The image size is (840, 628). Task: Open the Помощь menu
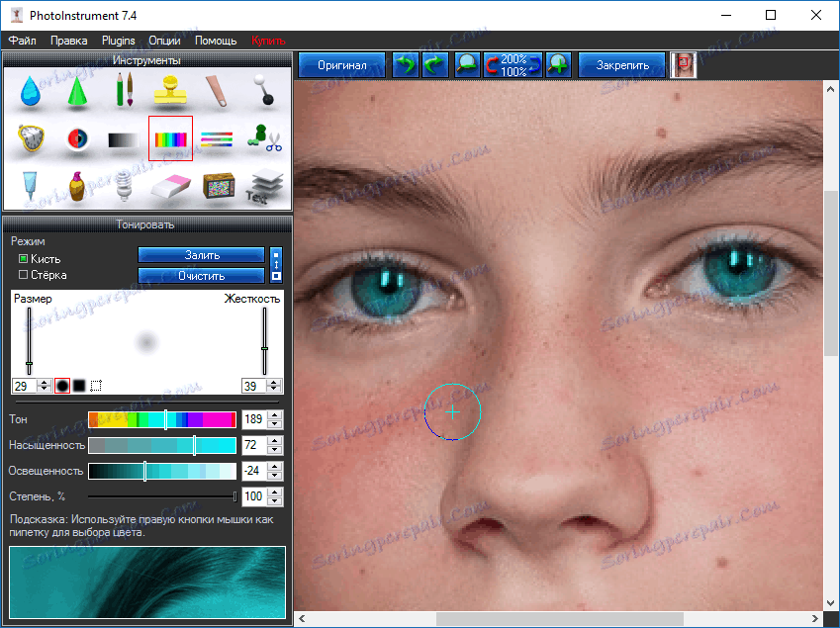click(x=216, y=41)
